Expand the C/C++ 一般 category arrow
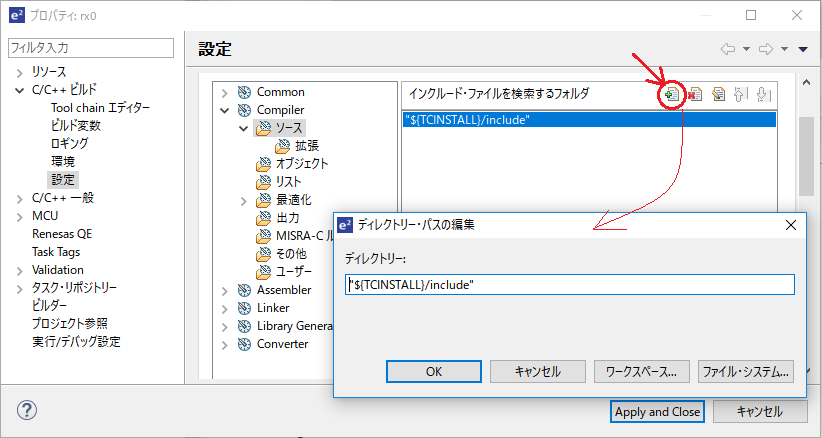 [20, 199]
